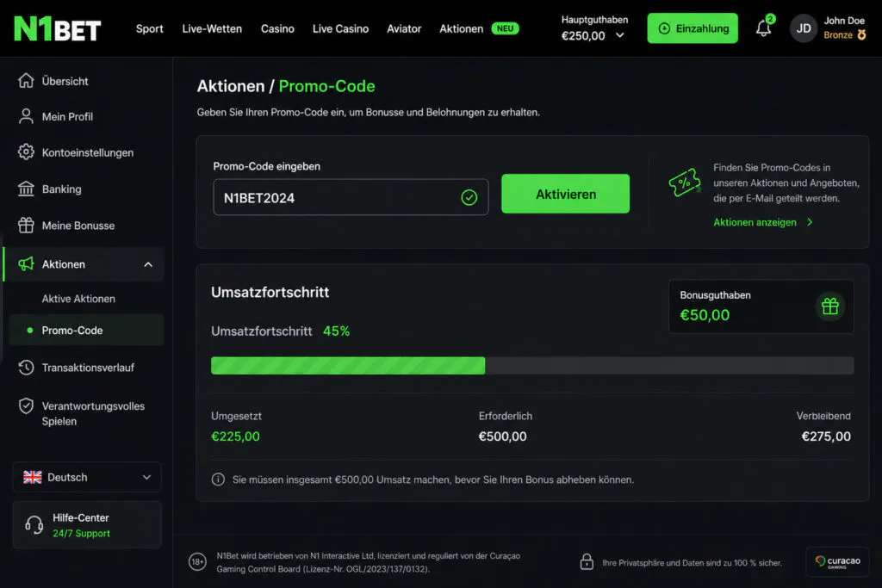Click the plus icon in Einzahlung button
The image size is (882, 588).
tap(664, 28)
